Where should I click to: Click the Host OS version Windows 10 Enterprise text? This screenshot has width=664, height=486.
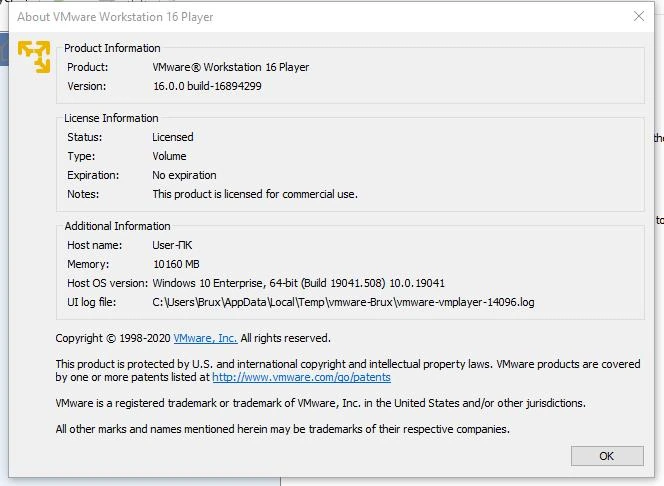299,283
